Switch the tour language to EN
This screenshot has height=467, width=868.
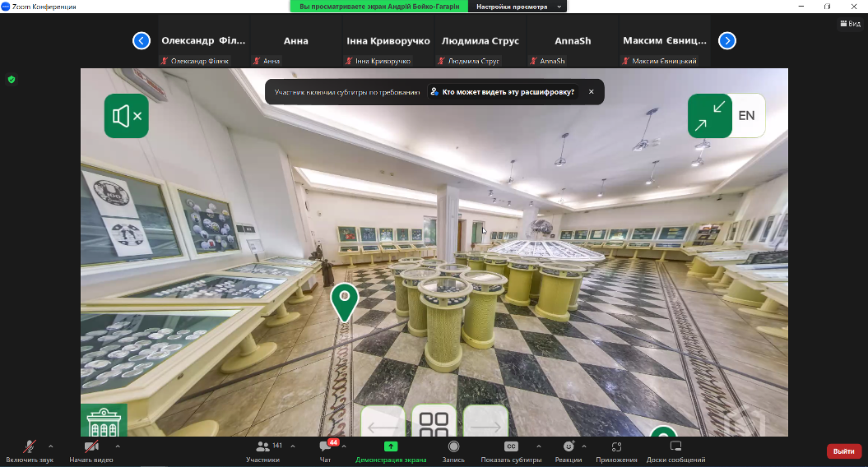pyautogui.click(x=747, y=116)
